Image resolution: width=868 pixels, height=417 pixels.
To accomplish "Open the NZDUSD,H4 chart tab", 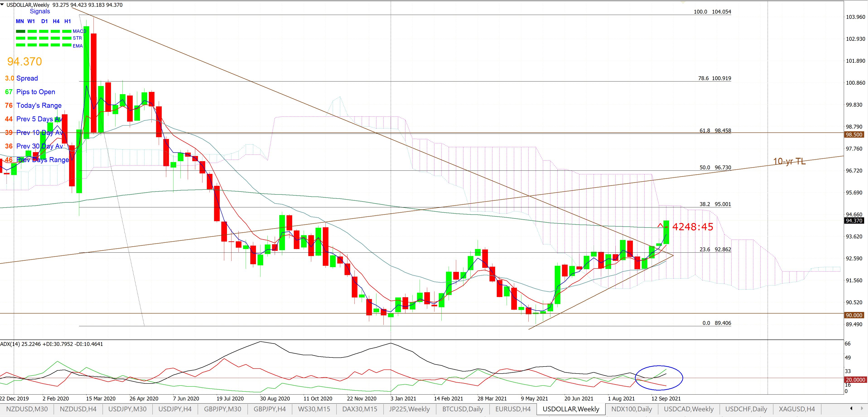I will coord(78,409).
